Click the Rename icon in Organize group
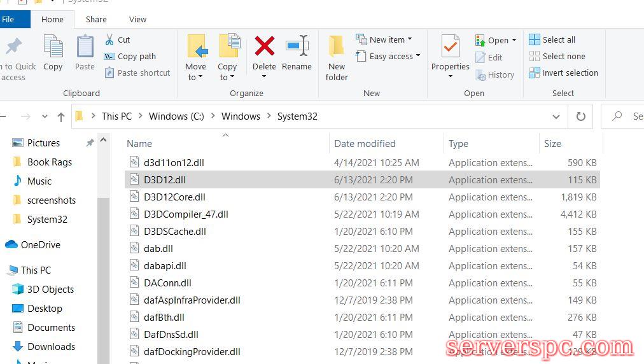Viewport: 644px width, 364px height. tap(297, 48)
